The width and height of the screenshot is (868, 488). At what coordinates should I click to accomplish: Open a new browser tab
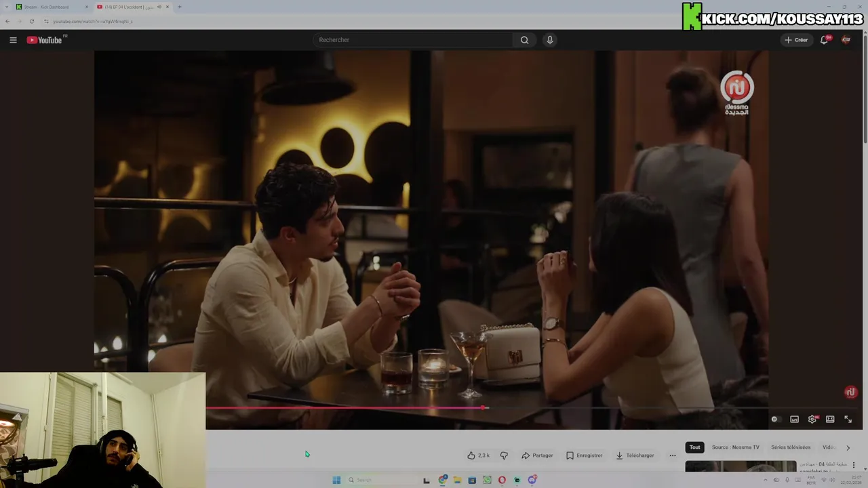tap(179, 7)
